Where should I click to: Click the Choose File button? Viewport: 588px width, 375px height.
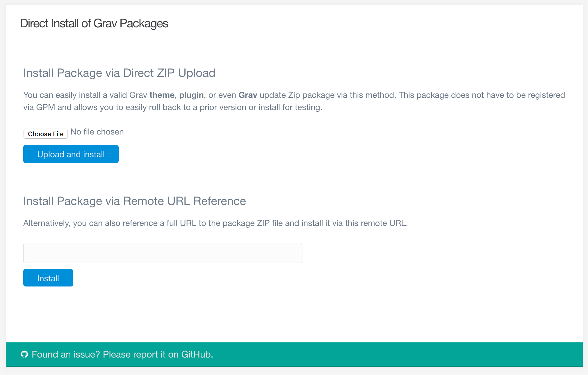pos(46,134)
